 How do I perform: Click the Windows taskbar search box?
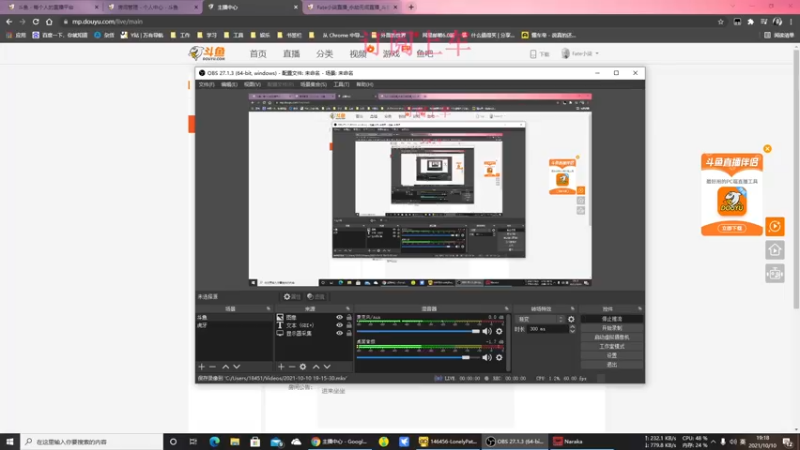point(92,441)
